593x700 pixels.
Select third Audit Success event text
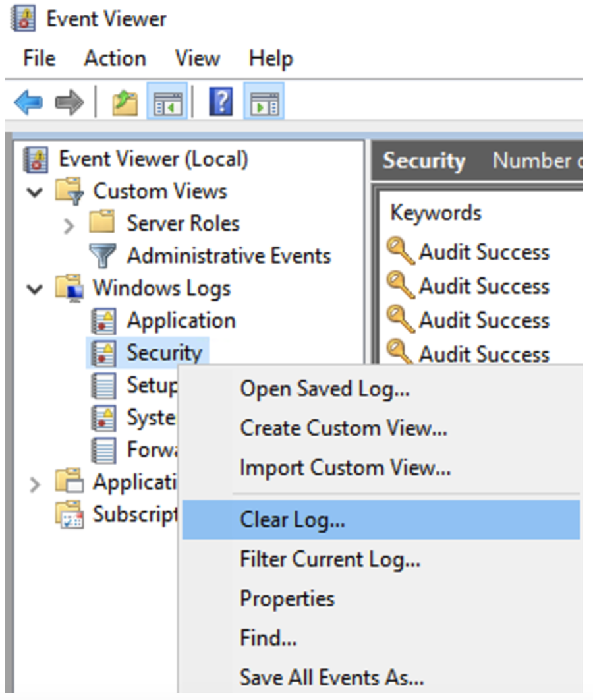click(x=484, y=320)
